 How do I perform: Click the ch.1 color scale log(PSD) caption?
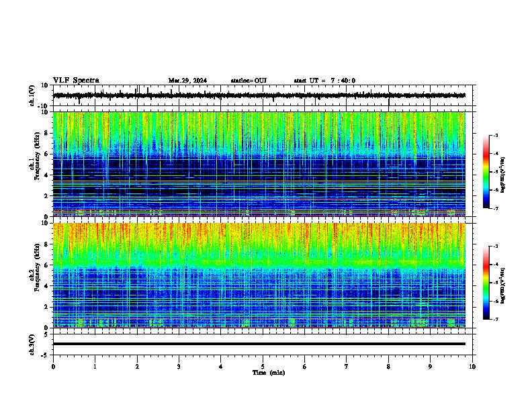point(503,175)
